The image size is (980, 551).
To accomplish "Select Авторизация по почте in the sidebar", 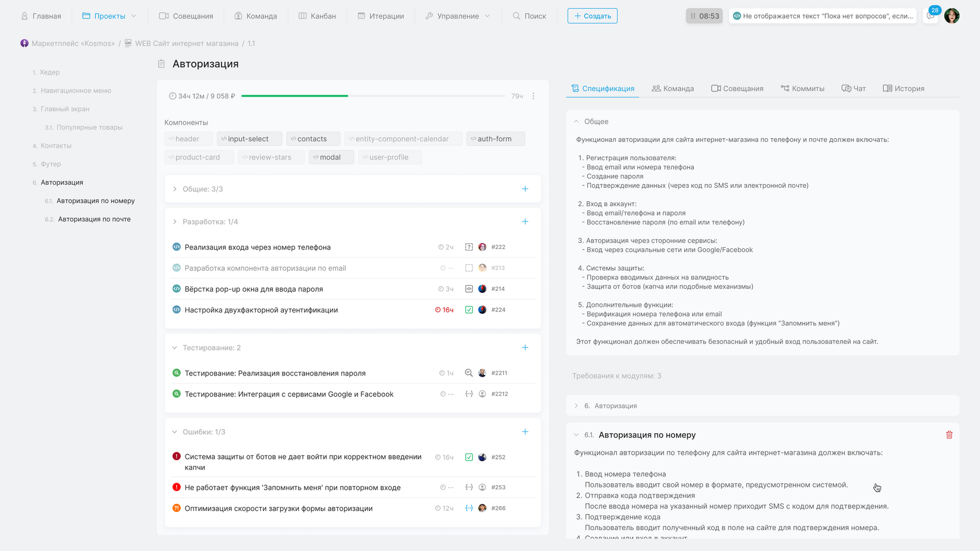I will point(94,219).
